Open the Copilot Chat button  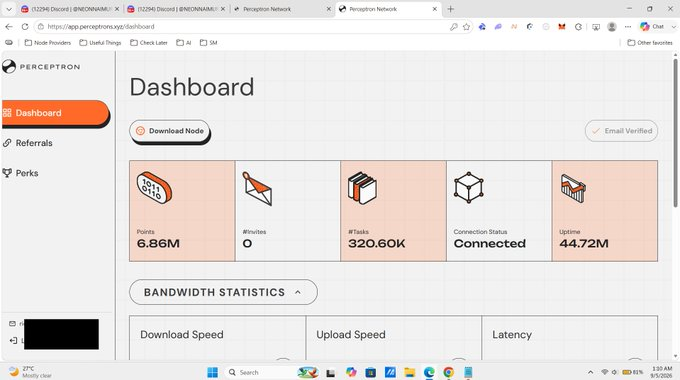pos(652,27)
